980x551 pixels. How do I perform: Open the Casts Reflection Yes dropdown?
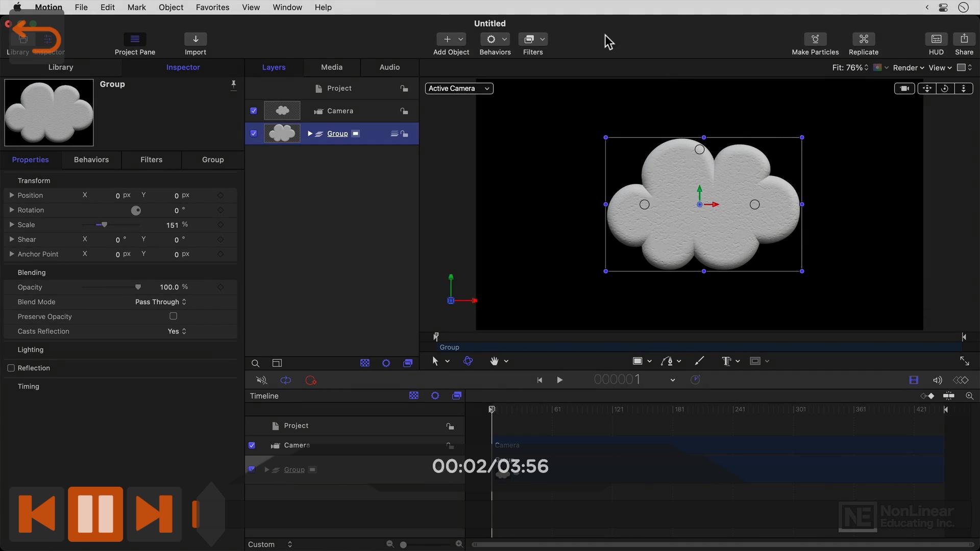click(177, 331)
